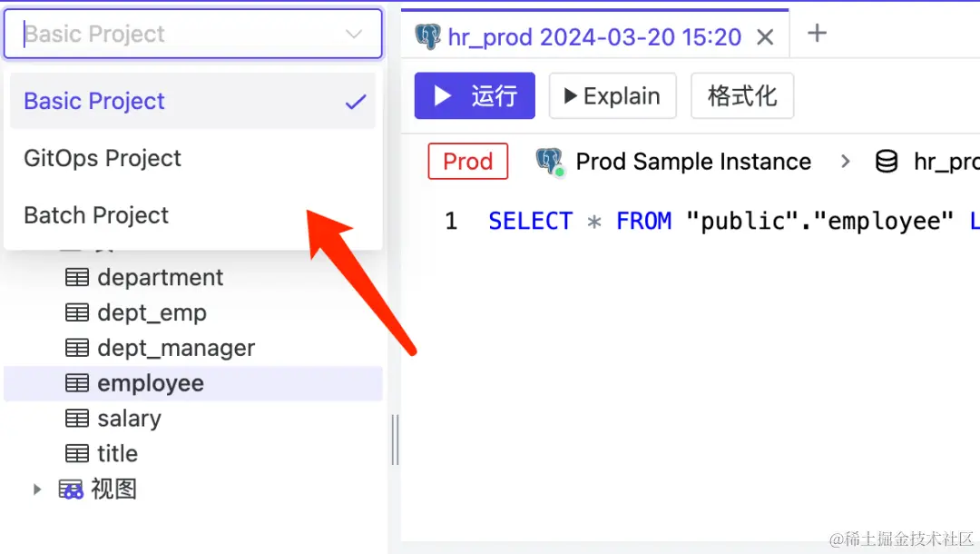
Task: Click the dept_emp table icon
Action: [x=77, y=312]
